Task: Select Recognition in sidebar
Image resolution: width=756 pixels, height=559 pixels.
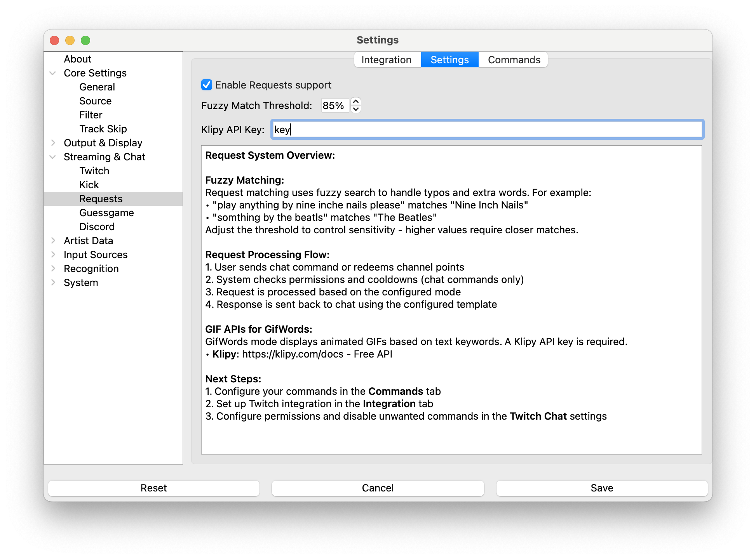Action: point(91,269)
